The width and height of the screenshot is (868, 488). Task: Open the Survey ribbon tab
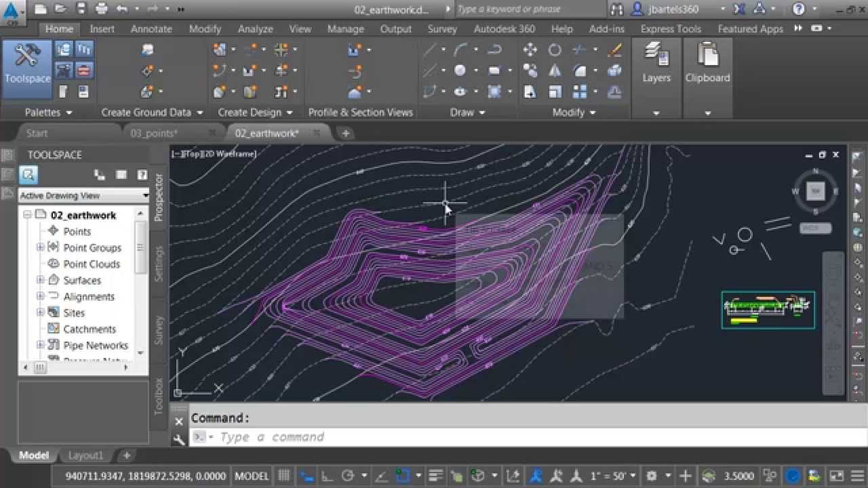click(442, 28)
